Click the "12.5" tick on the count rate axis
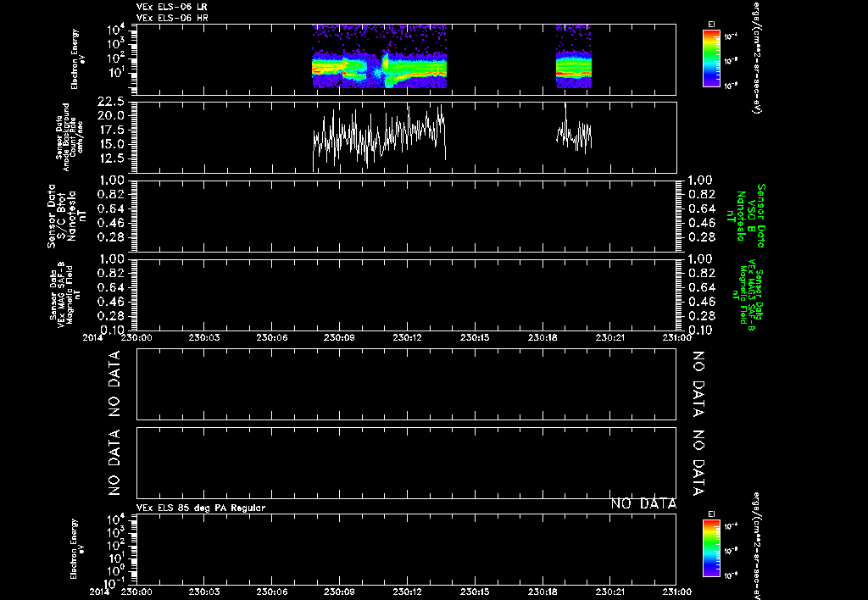This screenshot has width=868, height=600. (x=111, y=158)
